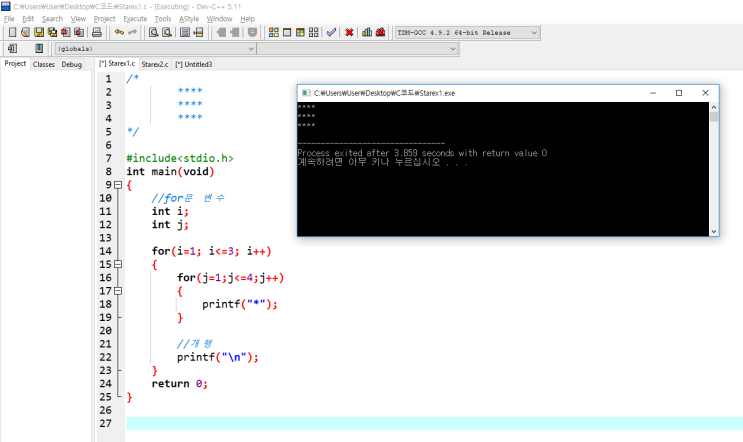This screenshot has width=743, height=442.
Task: Click the Delete profiling information icon
Action: (380, 32)
